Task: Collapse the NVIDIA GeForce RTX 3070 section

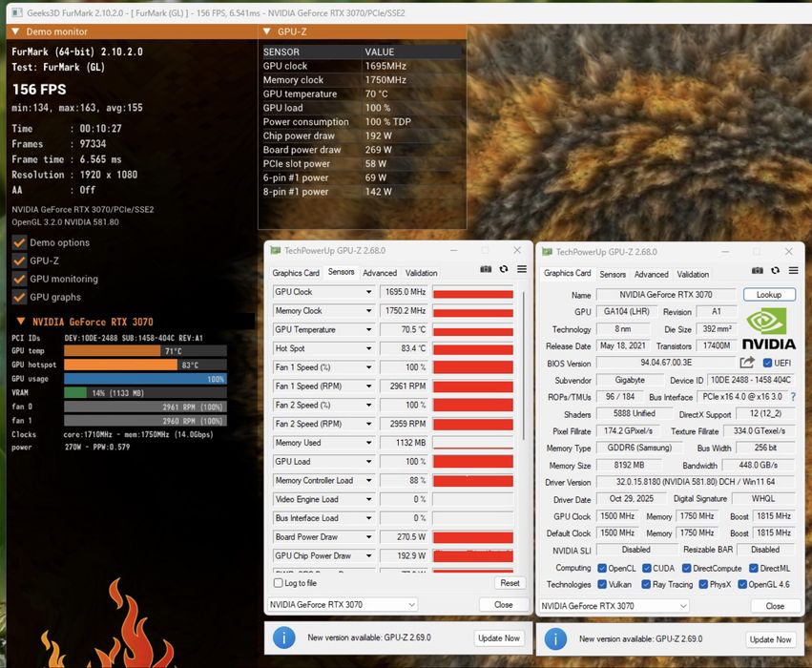Action: (21, 322)
